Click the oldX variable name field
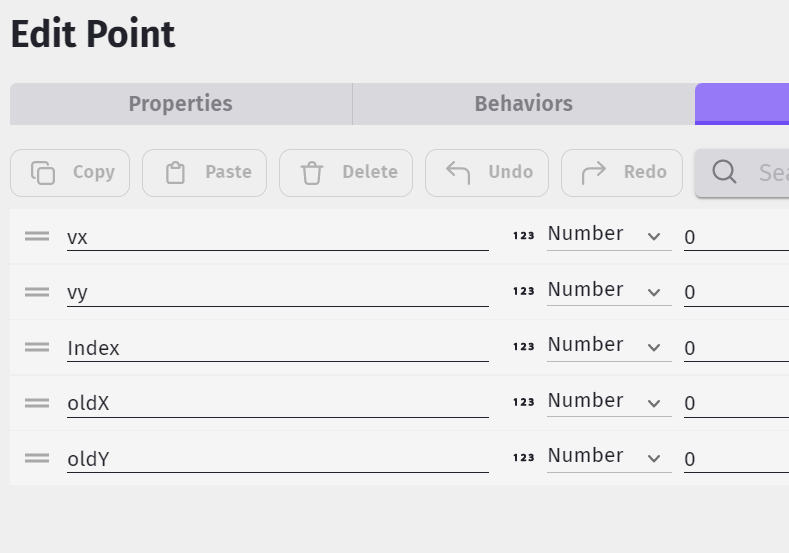 coord(278,403)
